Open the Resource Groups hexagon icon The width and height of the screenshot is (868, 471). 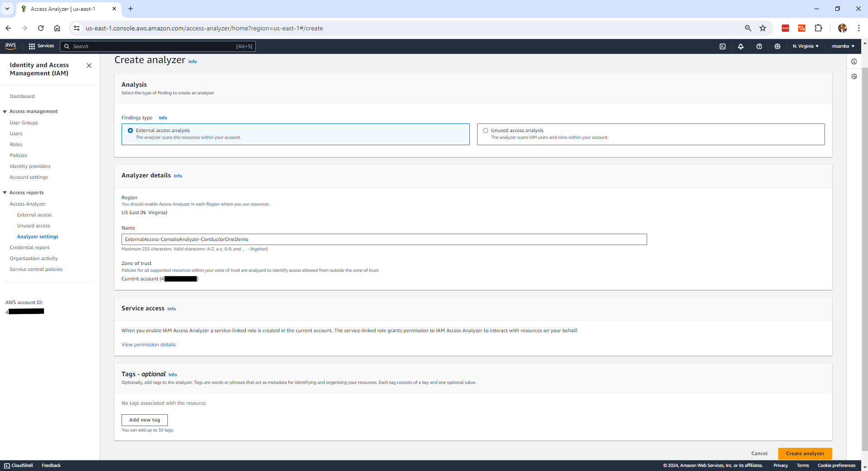click(x=854, y=77)
